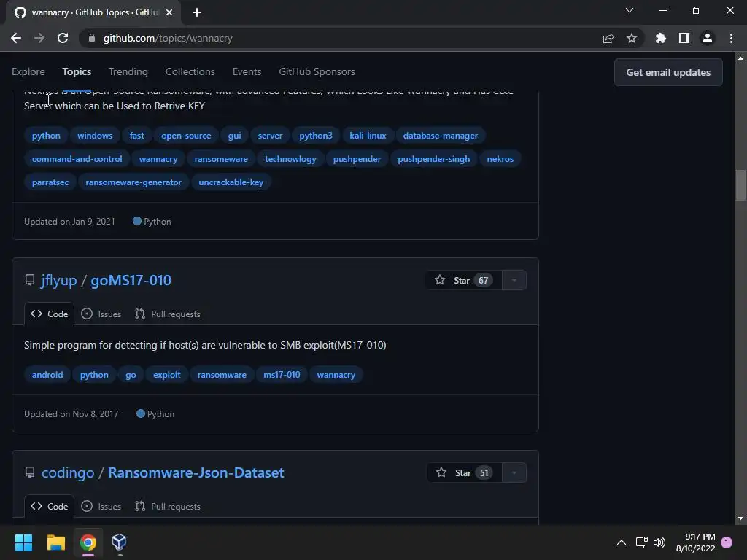Viewport: 747px width, 560px height.
Task: Click the repo icon beside codingo
Action: pyautogui.click(x=29, y=472)
